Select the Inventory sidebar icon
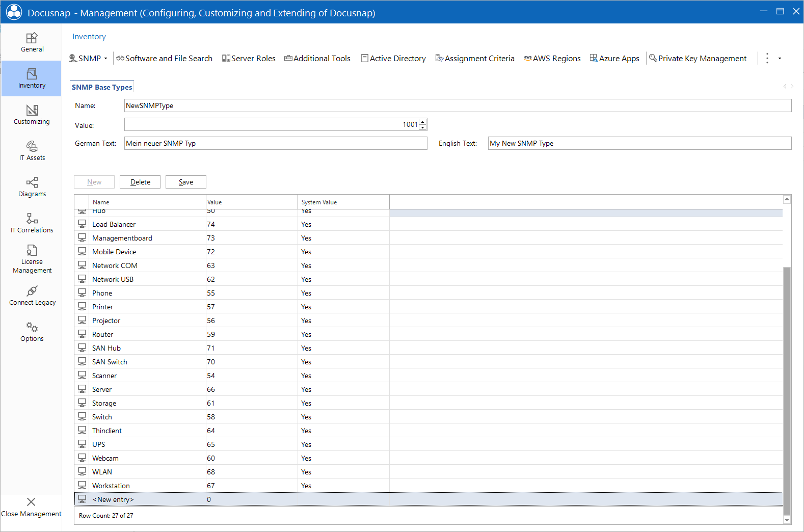The height and width of the screenshot is (532, 804). pos(32,74)
